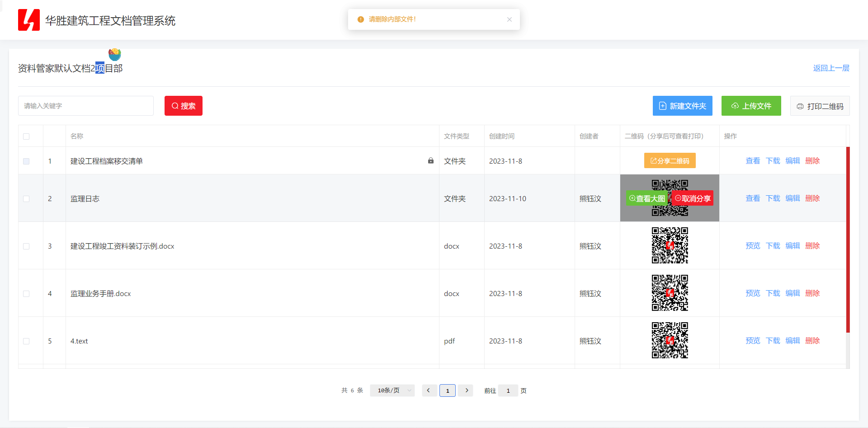The image size is (868, 428).
Task: Open QR code thumbnail for 监理业务手册.docx
Action: coord(670,293)
